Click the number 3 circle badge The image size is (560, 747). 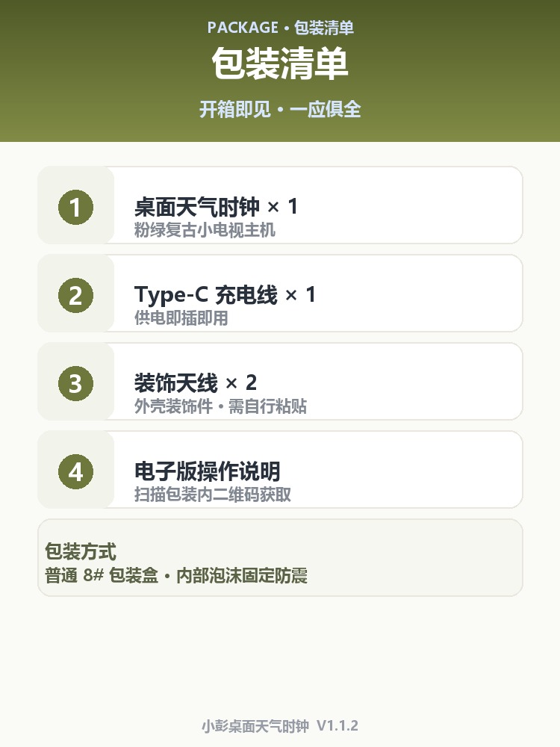pos(75,383)
